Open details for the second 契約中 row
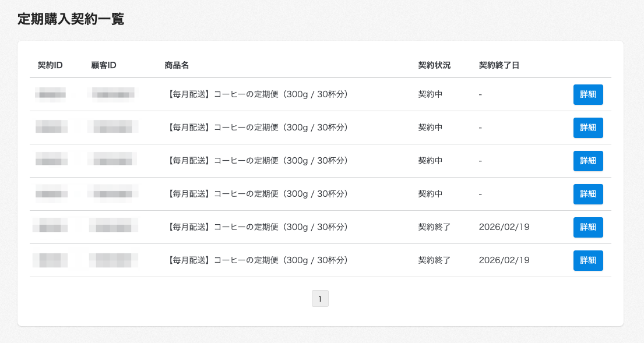 587,128
